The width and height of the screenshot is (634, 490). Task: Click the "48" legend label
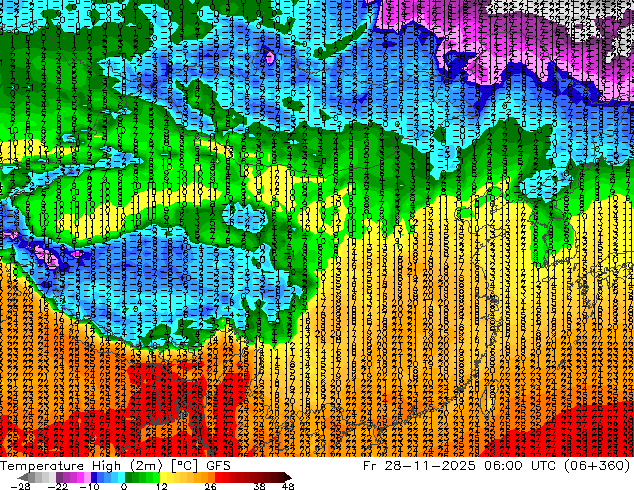point(288,486)
